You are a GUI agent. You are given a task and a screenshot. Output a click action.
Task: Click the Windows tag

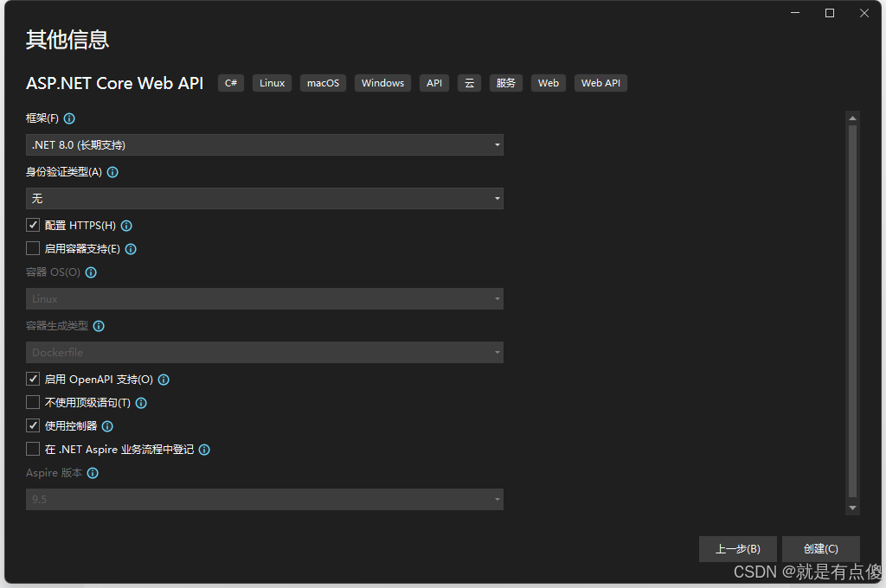tap(382, 83)
